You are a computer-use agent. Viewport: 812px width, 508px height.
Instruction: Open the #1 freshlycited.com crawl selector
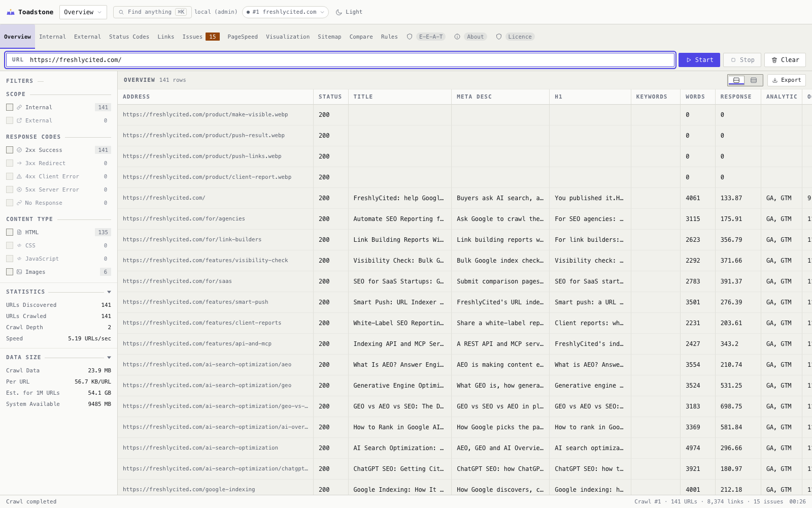tap(285, 12)
